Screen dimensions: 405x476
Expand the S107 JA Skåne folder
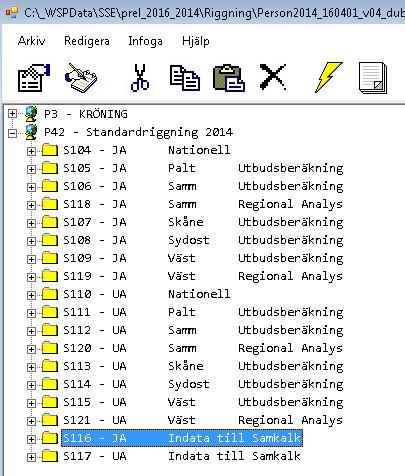pyautogui.click(x=31, y=223)
